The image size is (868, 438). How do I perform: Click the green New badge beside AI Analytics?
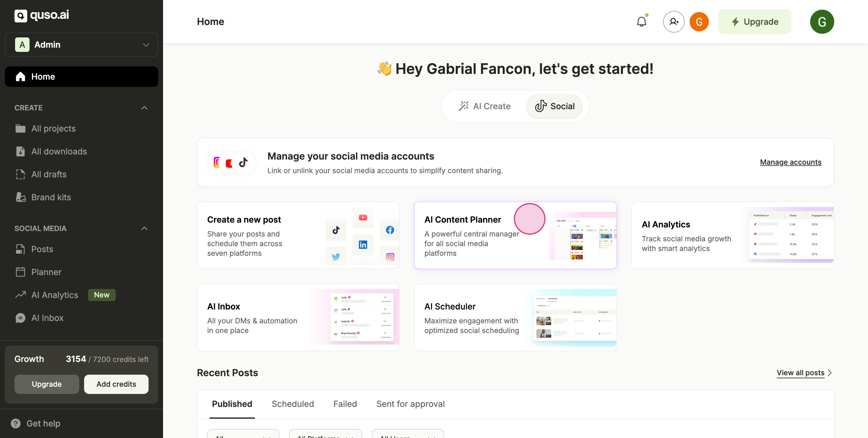pos(102,295)
